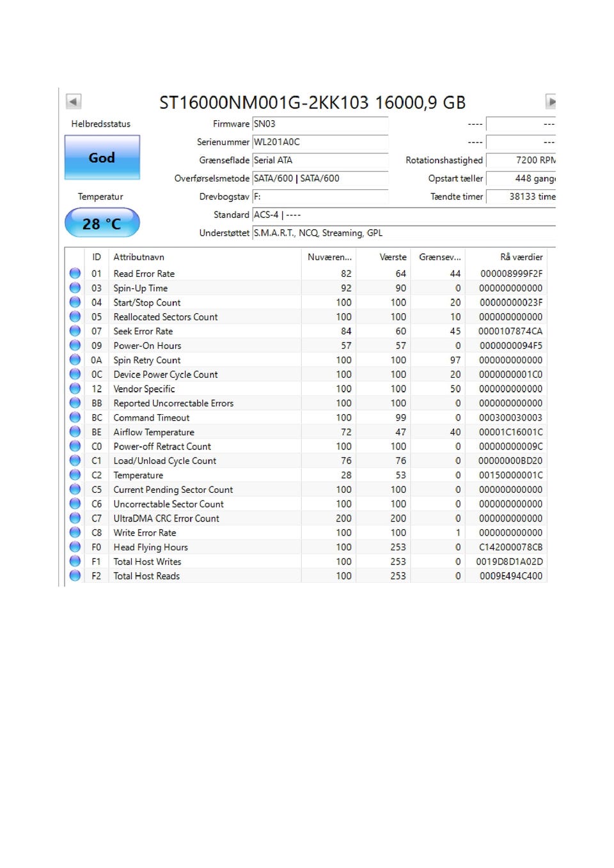Click the Standard field ACS-4
Image resolution: width=614 pixels, height=868 pixels.
[404, 215]
